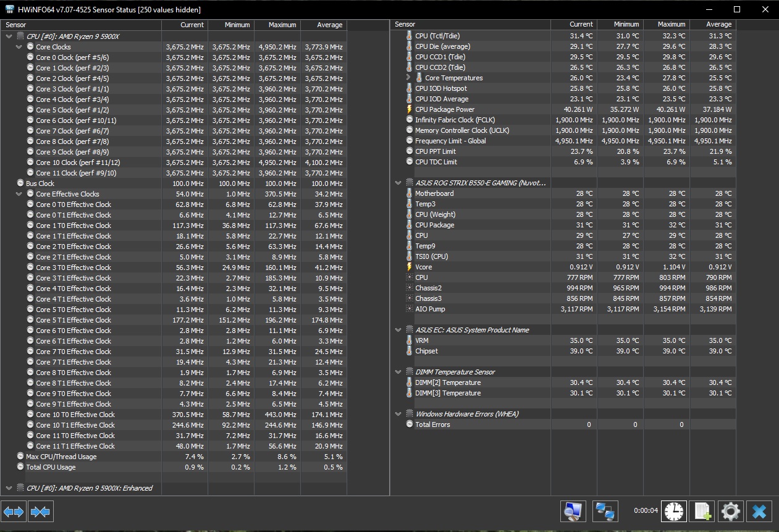
Task: Collapse the DIMM Temperature Sensor group
Action: click(x=398, y=372)
